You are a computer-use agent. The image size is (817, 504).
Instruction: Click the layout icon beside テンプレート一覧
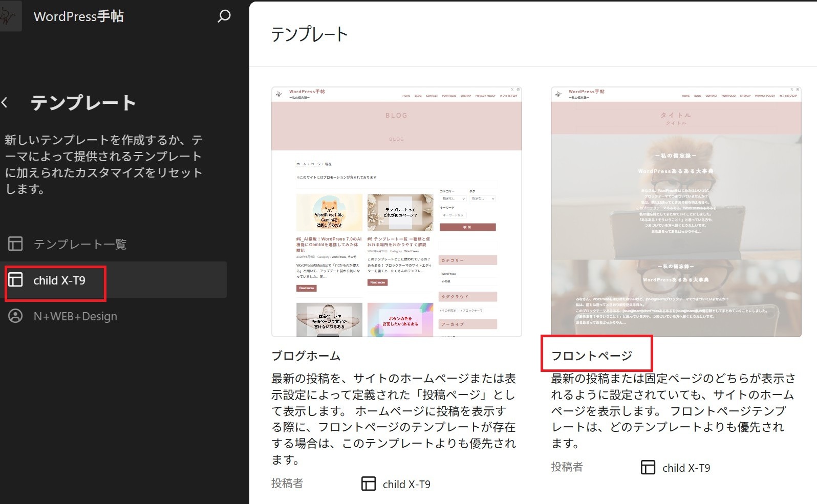15,244
